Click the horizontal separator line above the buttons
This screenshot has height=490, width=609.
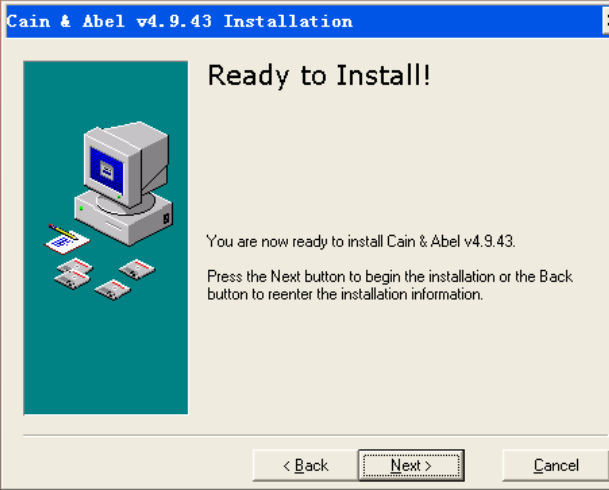[316, 435]
